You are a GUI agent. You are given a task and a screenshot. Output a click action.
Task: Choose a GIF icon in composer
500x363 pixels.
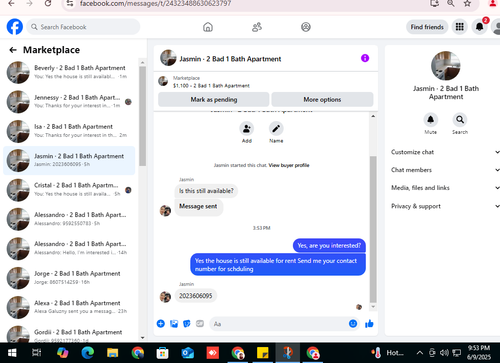tap(200, 324)
